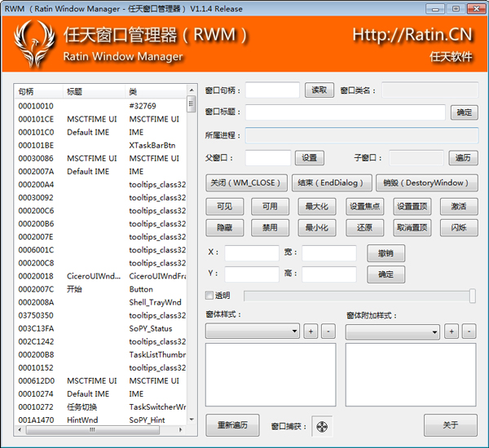Click the 最大化 maximize button
Screen dimensions: 489x448
coord(317,206)
